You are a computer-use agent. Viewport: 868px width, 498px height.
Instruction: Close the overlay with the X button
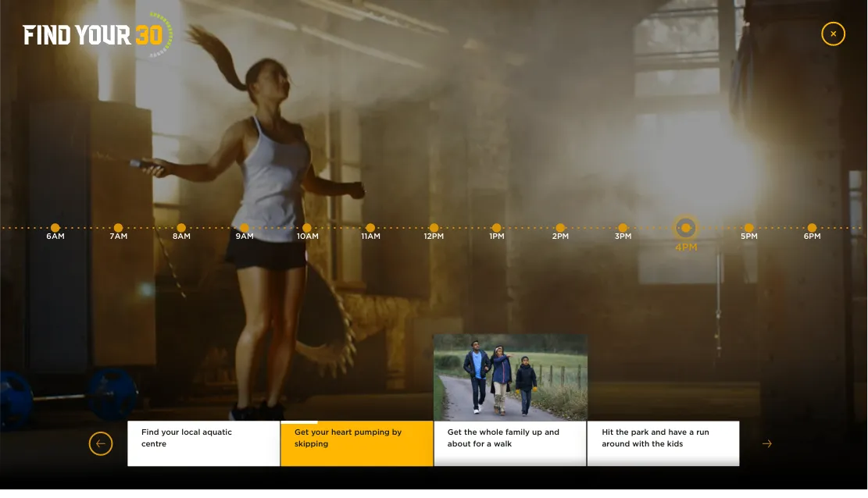[x=833, y=34]
